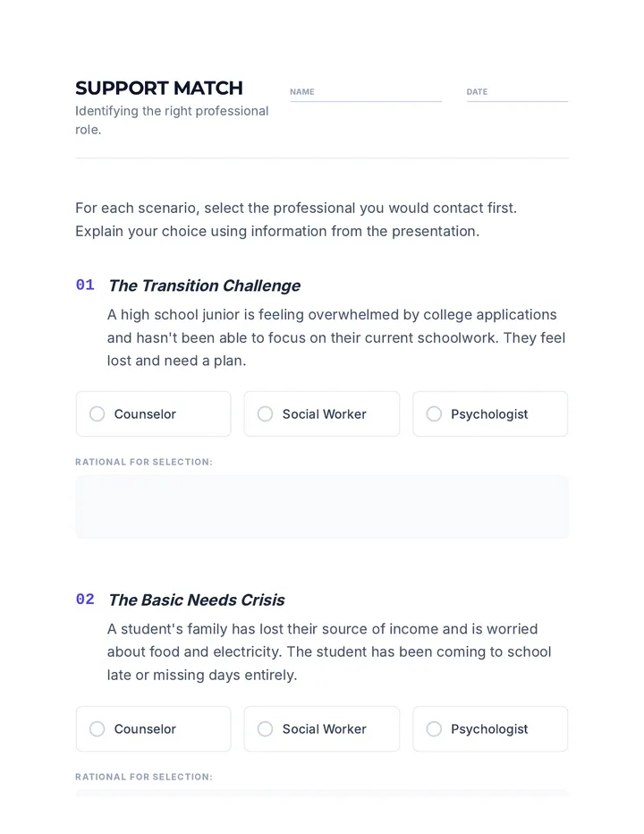Click the rationale text area for scenario 02
The width and height of the screenshot is (644, 834).
[x=322, y=793]
